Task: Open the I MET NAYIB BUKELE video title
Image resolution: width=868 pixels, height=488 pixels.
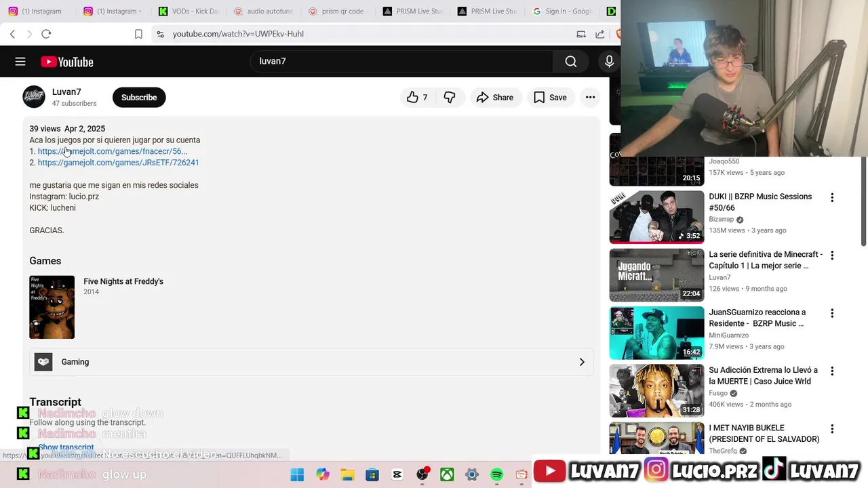Action: 764,434
